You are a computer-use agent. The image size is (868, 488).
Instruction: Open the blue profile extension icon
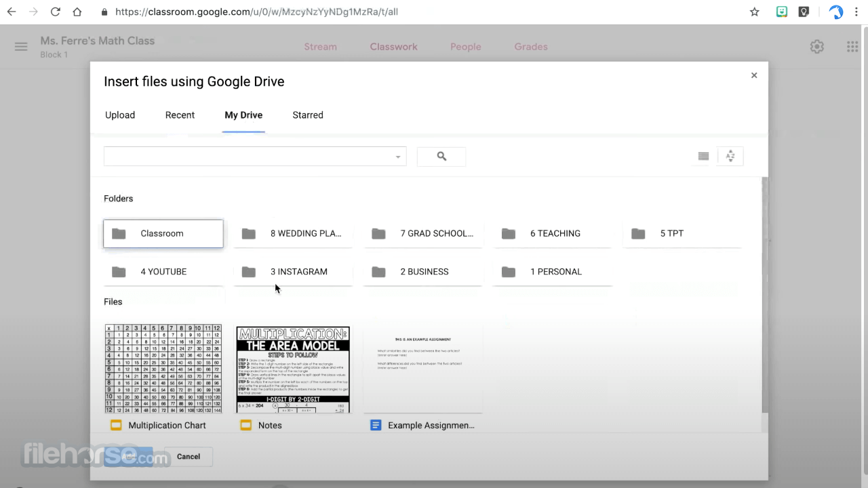[x=836, y=12]
